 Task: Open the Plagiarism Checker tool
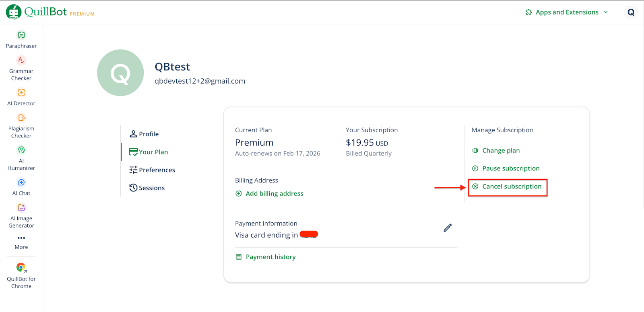point(21,125)
